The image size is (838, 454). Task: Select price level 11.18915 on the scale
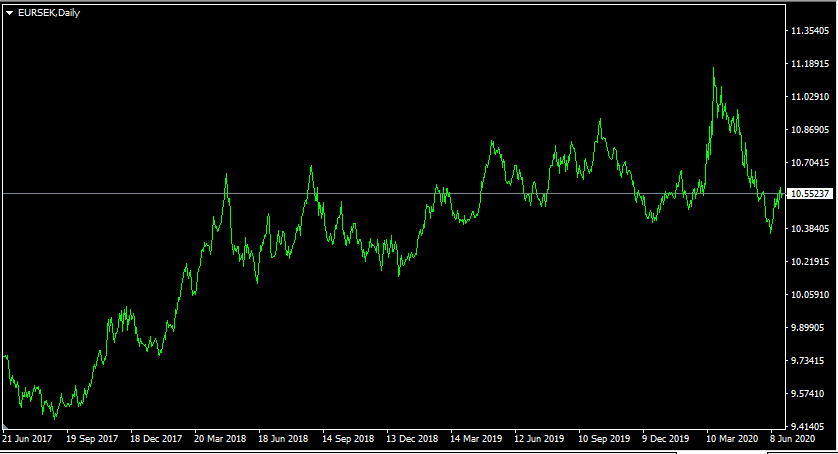click(810, 64)
